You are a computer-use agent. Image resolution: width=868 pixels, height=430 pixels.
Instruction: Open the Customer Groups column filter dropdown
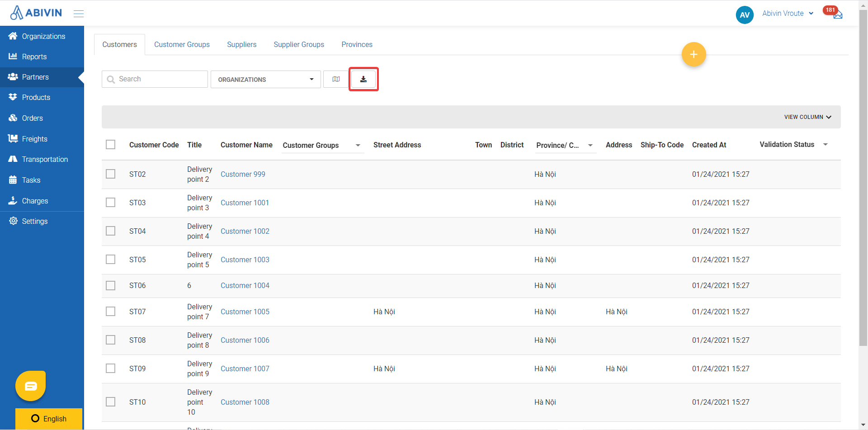point(323,145)
